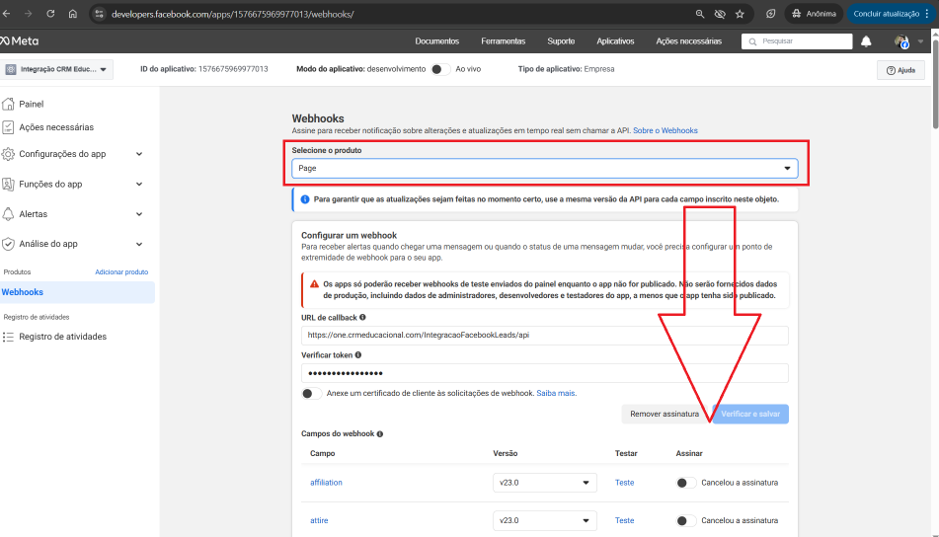The height and width of the screenshot is (537, 939).
Task: Open top Ações necessárias menu item
Action: (689, 41)
